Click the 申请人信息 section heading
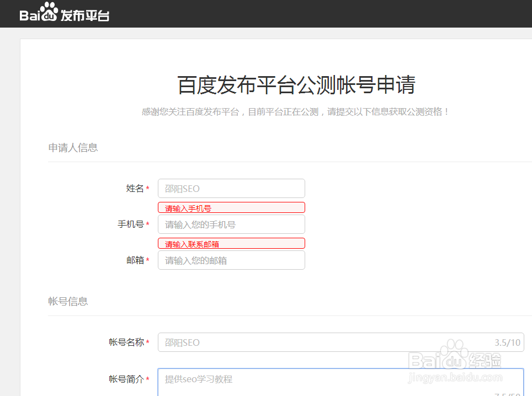This screenshot has height=396, width=532. (x=73, y=148)
